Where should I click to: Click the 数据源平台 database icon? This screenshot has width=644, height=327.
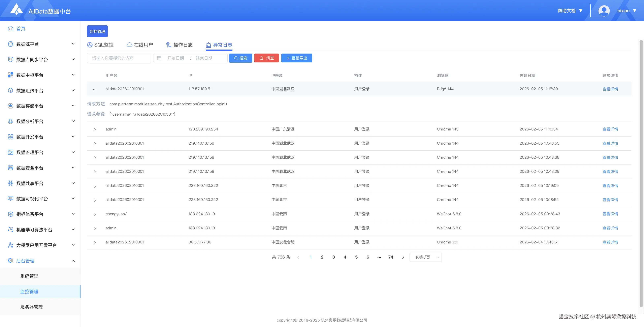[x=10, y=44]
